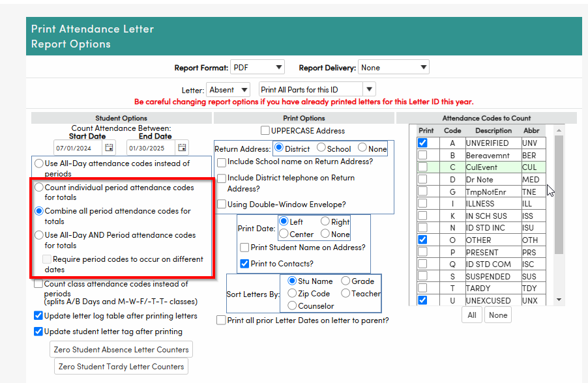
Task: Select Use All-Day attendance codes instead of periods
Action: coord(38,163)
